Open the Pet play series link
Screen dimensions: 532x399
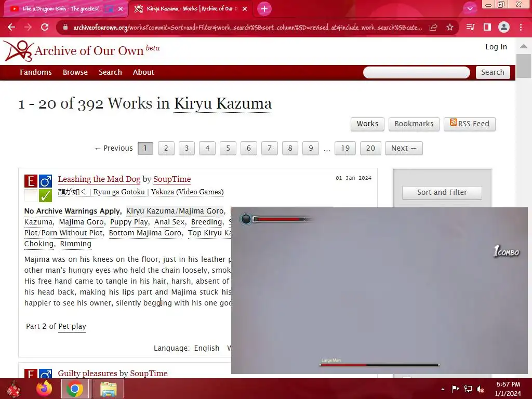coord(72,326)
